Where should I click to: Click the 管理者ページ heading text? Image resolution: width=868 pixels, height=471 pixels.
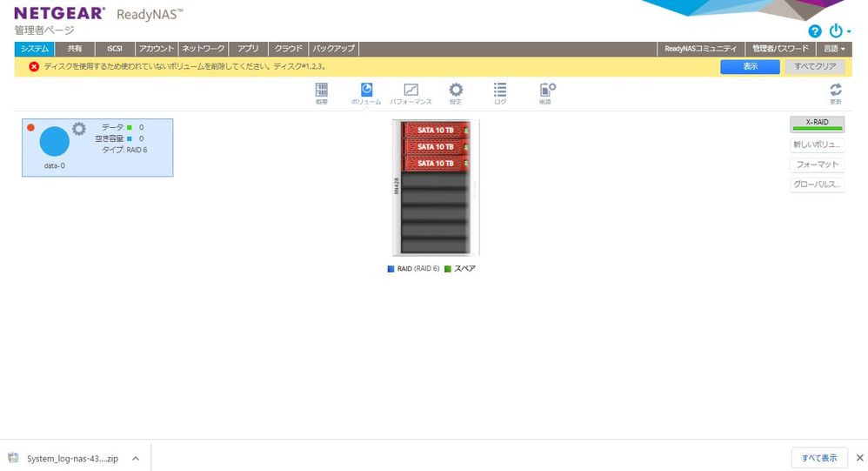(44, 30)
